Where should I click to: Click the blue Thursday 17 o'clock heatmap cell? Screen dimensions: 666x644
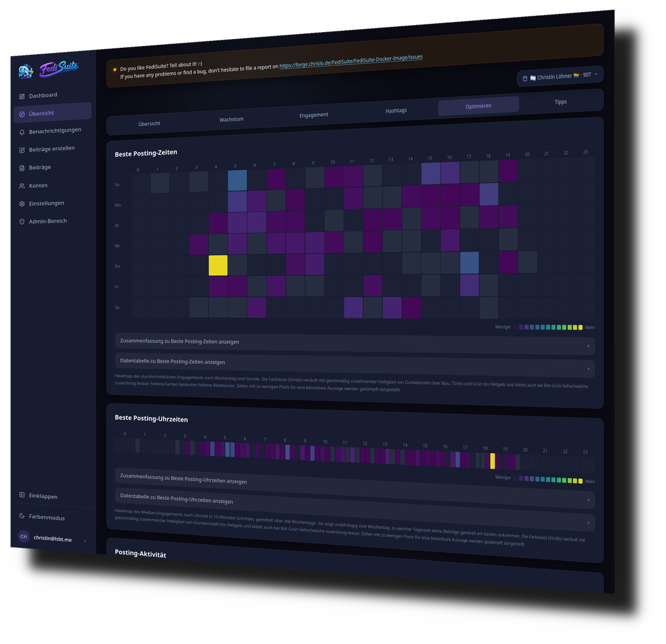click(x=469, y=262)
